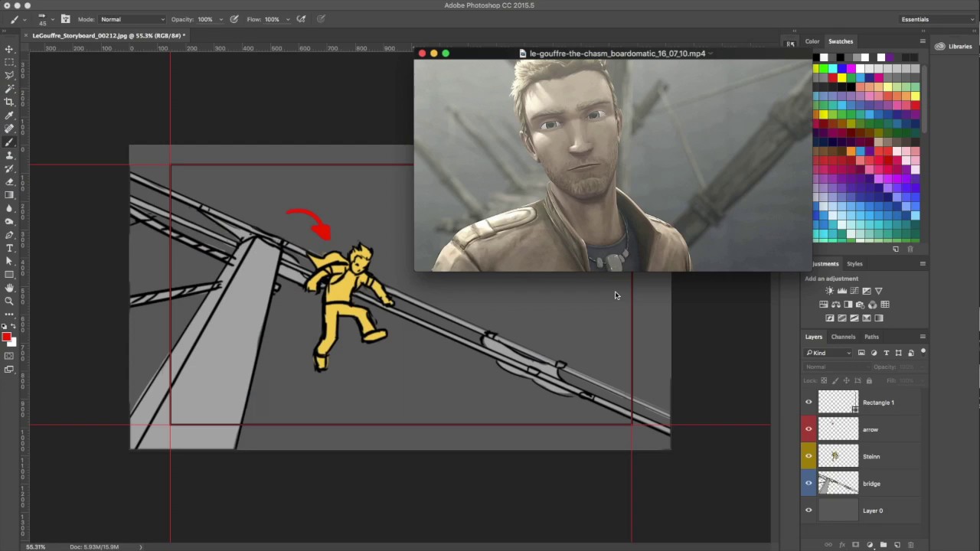Open the brush Mode dropdown

tap(132, 19)
